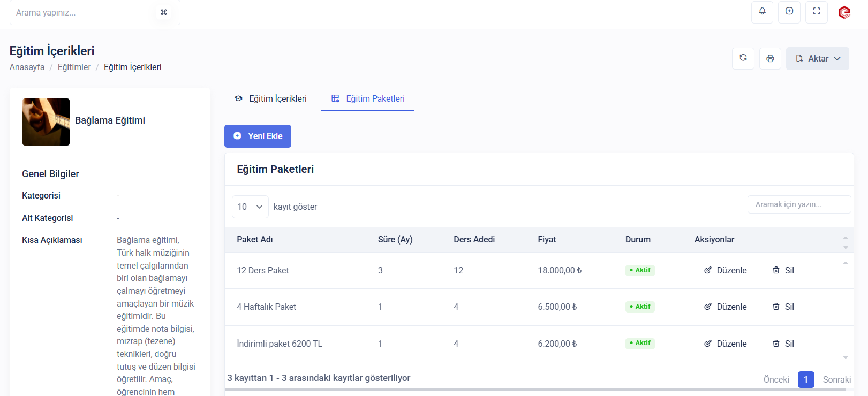Open the Aktar export dropdown
This screenshot has width=868, height=396.
(817, 58)
